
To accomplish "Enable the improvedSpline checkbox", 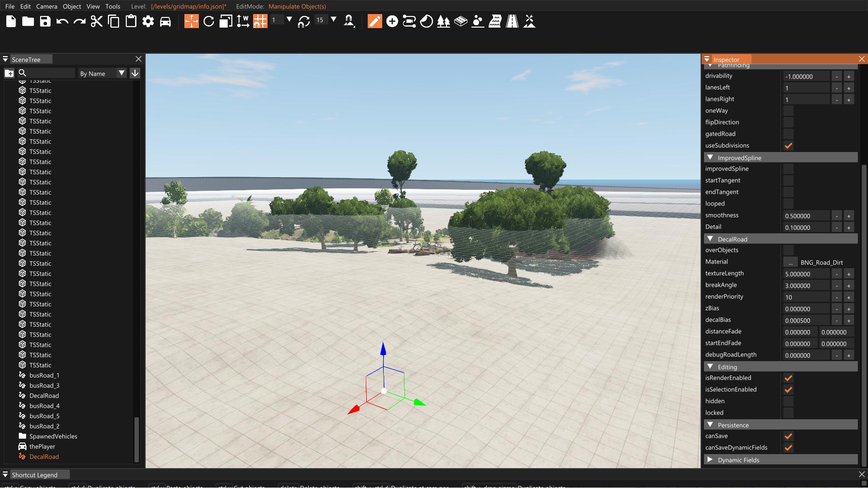I will click(x=789, y=169).
